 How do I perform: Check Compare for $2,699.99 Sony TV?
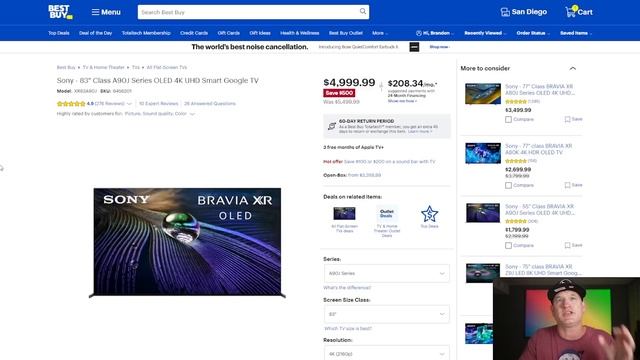pos(508,185)
